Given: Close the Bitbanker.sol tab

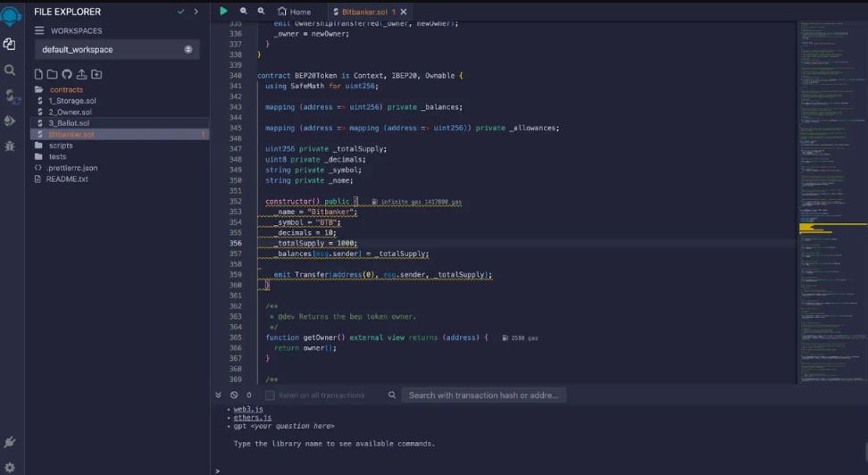Looking at the screenshot, I should point(404,12).
